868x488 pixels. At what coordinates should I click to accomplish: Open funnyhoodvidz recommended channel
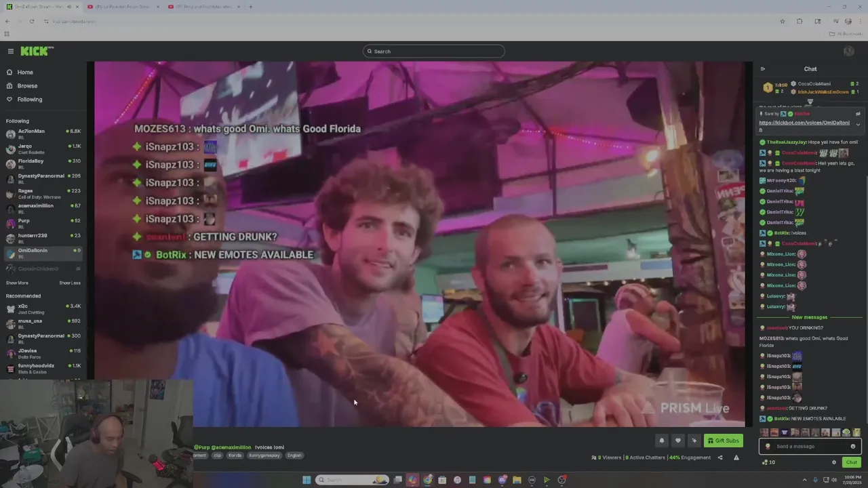pyautogui.click(x=42, y=369)
